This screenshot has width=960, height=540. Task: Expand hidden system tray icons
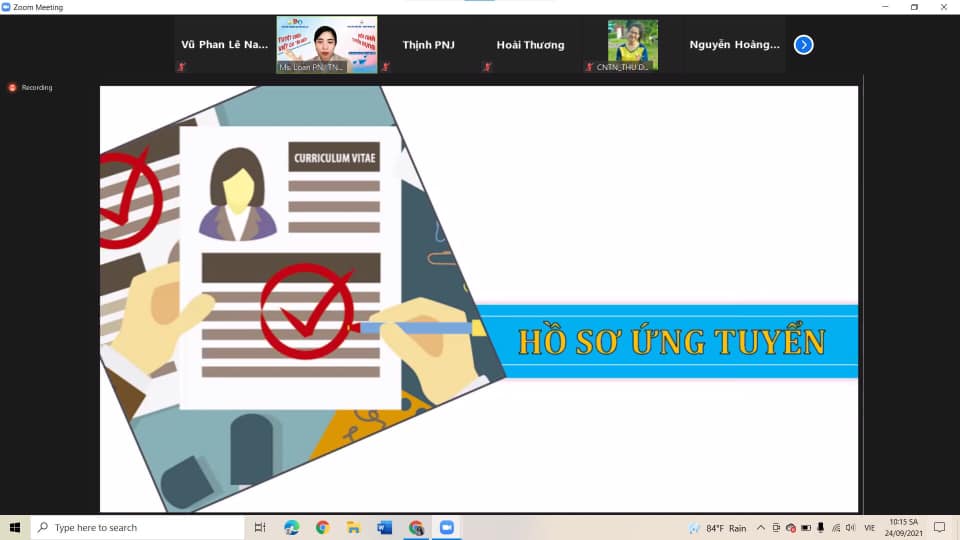coord(761,527)
